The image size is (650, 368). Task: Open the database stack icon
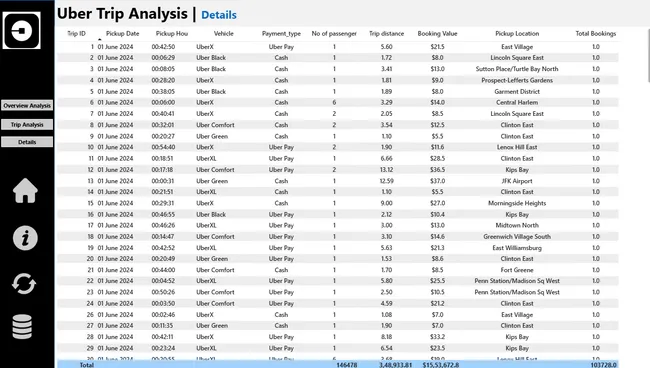click(x=22, y=327)
